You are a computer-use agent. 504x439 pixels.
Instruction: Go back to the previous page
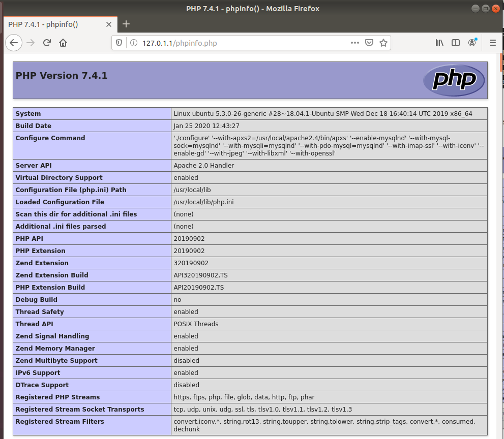(x=14, y=43)
